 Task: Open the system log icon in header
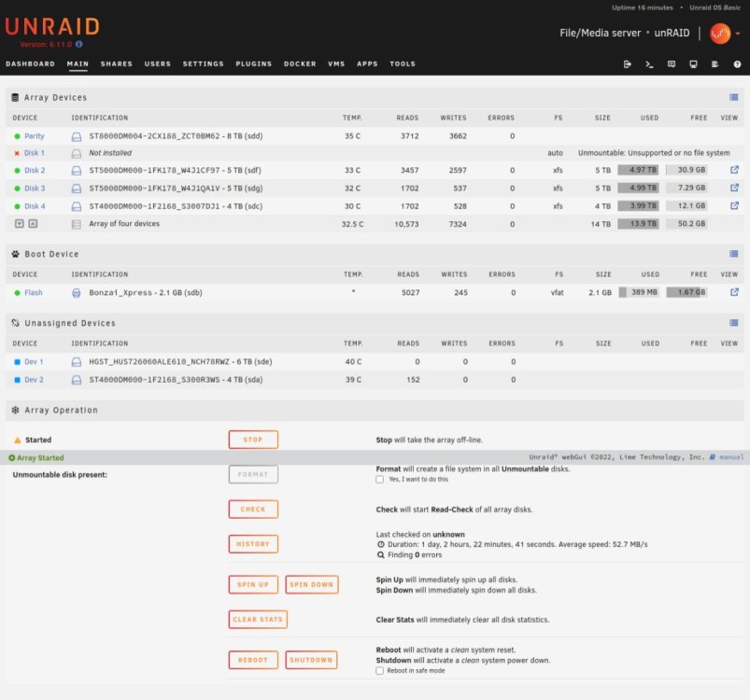[715, 64]
